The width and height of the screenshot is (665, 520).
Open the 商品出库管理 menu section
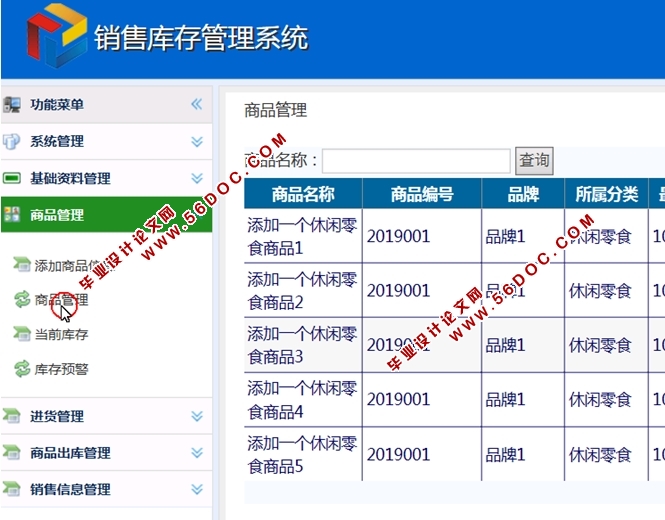[x=106, y=453]
